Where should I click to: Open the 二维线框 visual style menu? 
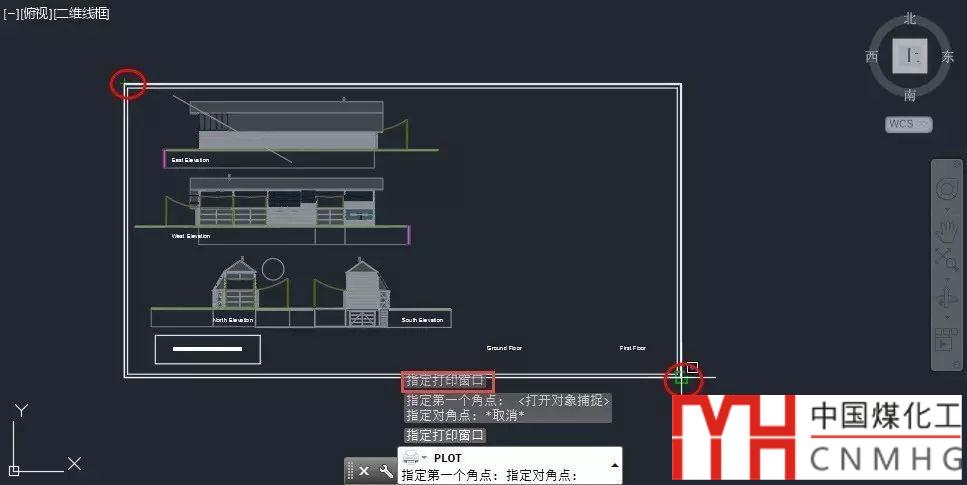click(x=82, y=14)
